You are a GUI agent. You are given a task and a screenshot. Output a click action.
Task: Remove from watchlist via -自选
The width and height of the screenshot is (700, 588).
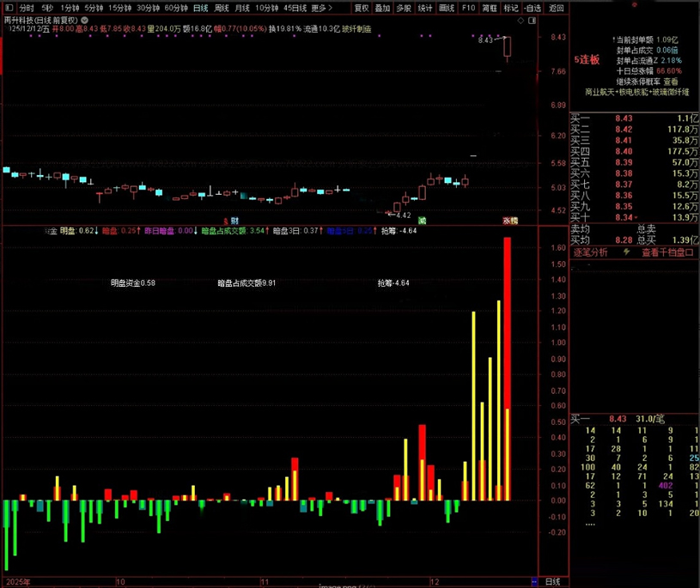[x=533, y=8]
